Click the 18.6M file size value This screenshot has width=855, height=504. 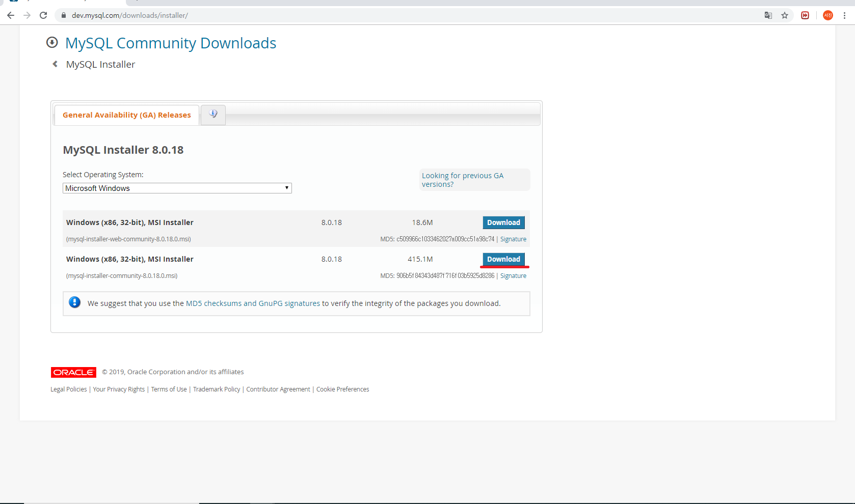click(x=422, y=222)
